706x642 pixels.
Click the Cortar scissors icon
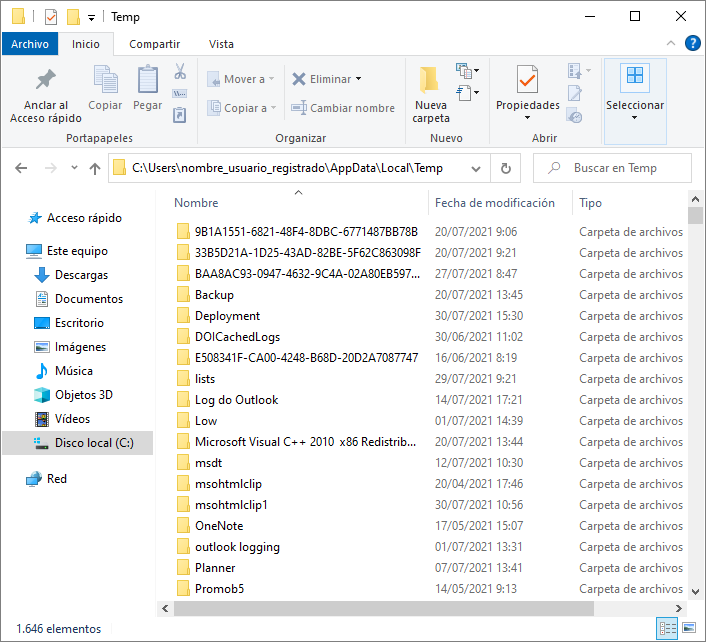tap(180, 71)
